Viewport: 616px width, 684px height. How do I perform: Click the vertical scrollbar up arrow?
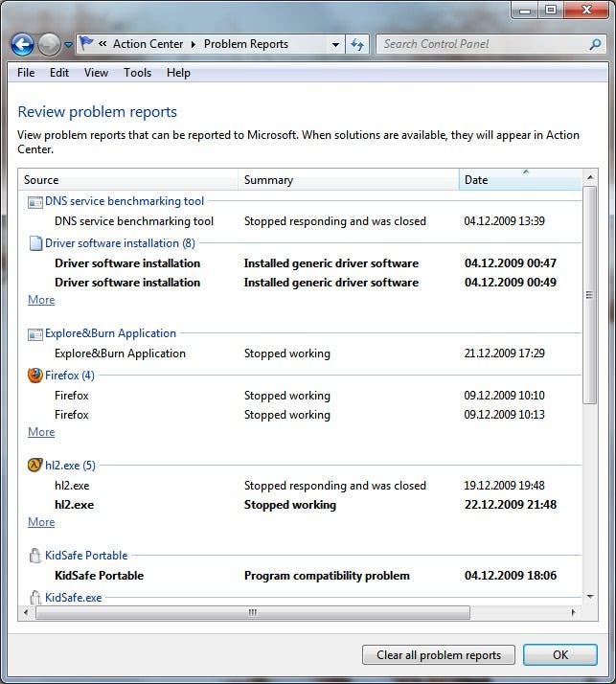tap(590, 177)
